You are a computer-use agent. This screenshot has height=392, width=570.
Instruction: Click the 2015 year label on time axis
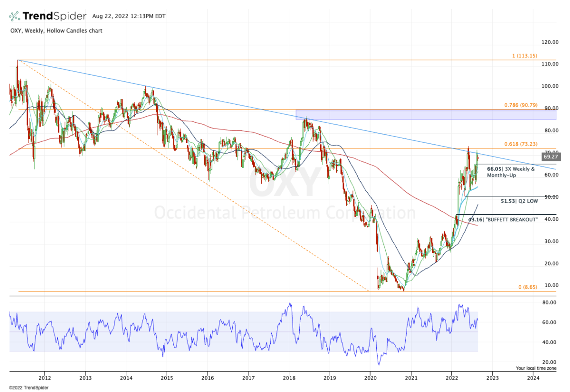[x=167, y=379]
